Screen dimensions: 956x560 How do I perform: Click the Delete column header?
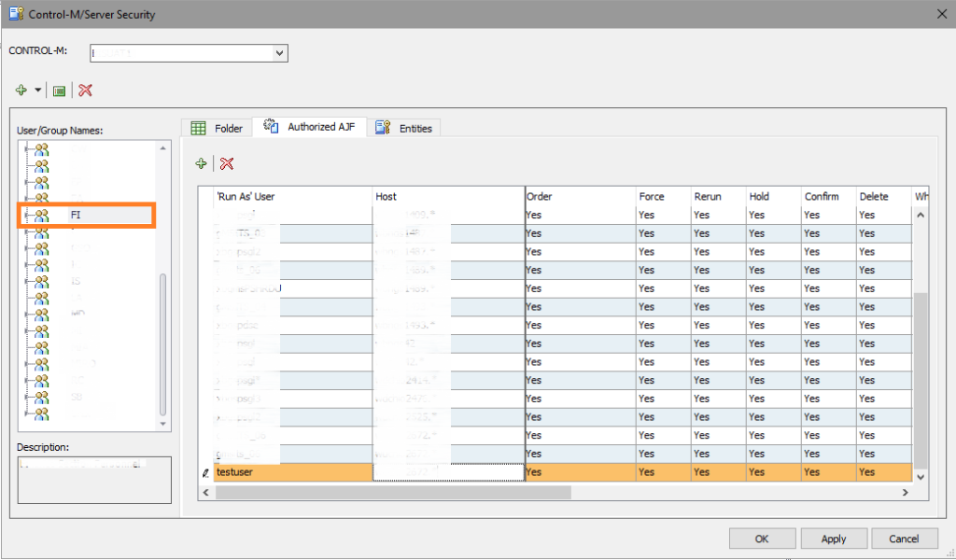pos(884,197)
